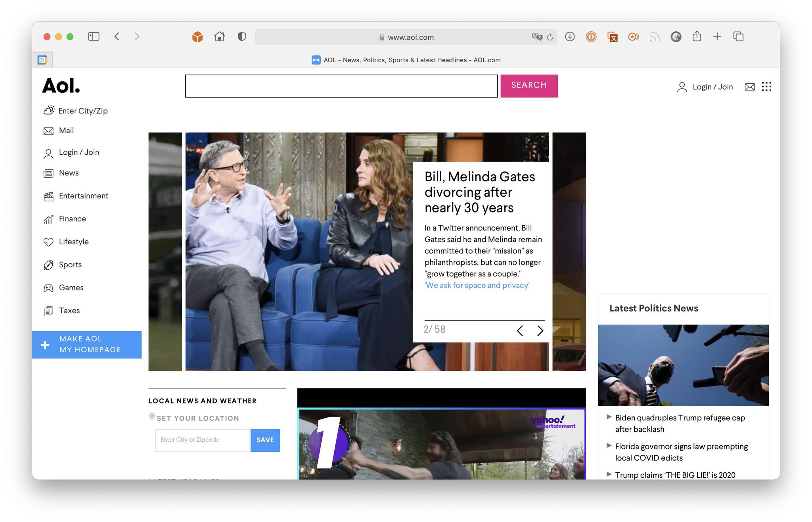Open the AOL apps grid icon
This screenshot has width=812, height=522.
766,86
